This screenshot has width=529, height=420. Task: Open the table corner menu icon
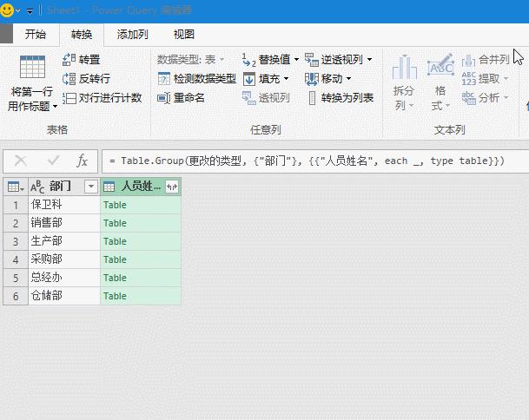point(16,187)
